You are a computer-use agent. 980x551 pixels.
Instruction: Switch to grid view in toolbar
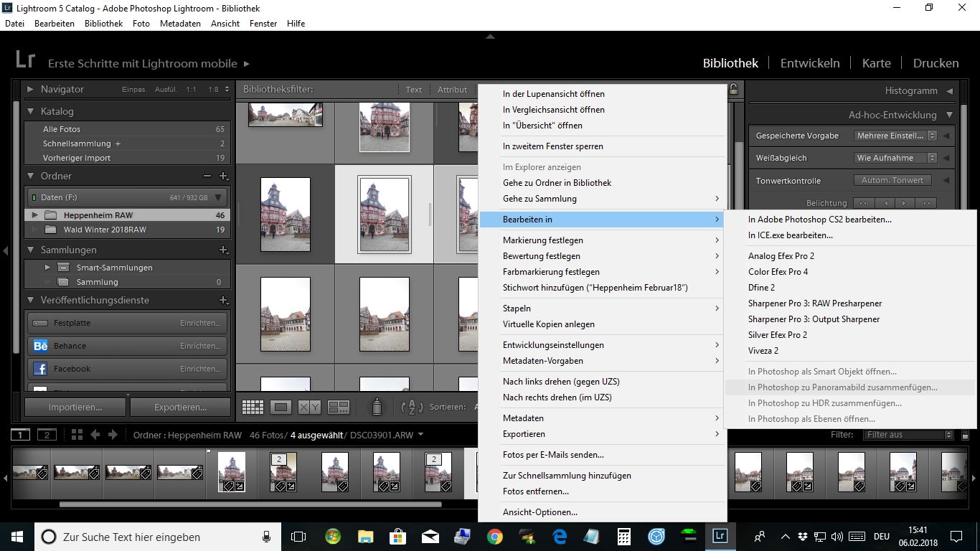[253, 407]
